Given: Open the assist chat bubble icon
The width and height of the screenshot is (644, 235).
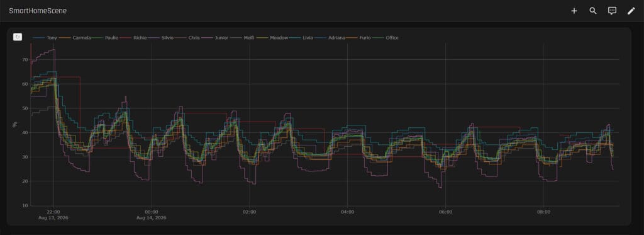Looking at the screenshot, I should pyautogui.click(x=612, y=11).
